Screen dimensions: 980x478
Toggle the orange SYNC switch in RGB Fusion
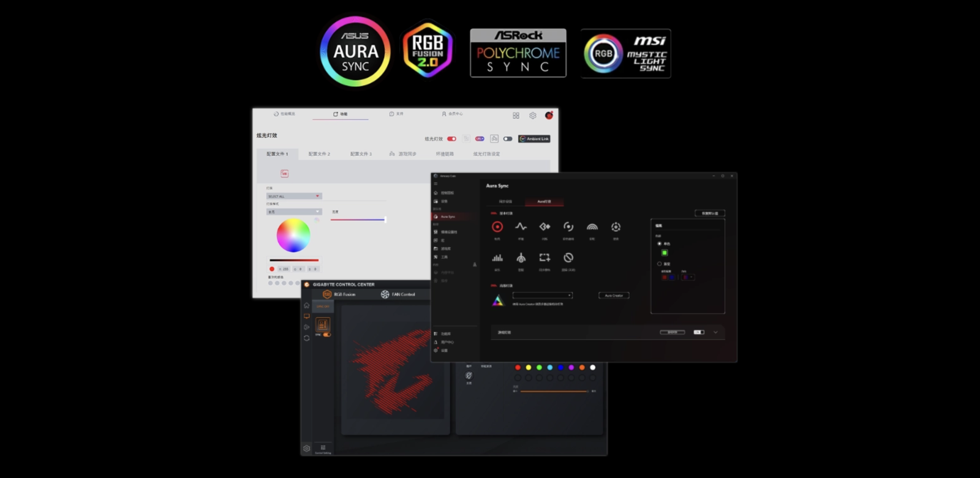pyautogui.click(x=327, y=335)
